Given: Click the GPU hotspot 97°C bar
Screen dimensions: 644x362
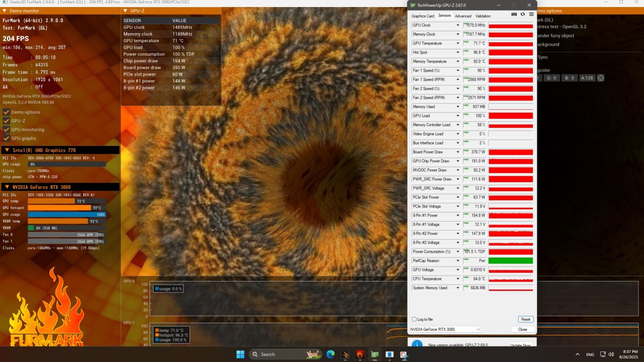Looking at the screenshot, I should pos(66,207).
